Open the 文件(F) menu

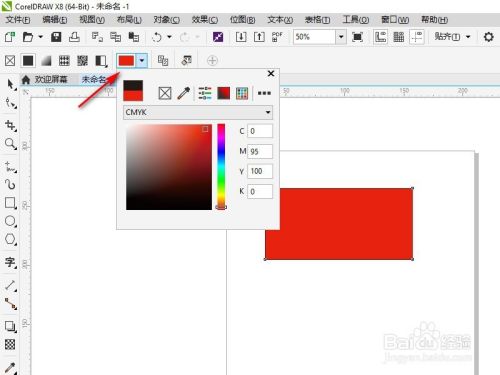tap(18, 20)
